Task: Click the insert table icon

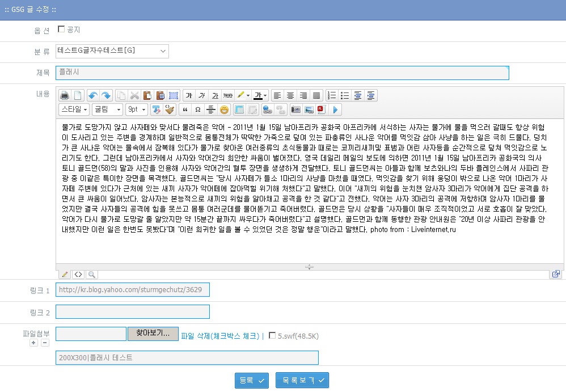Action: point(239,109)
